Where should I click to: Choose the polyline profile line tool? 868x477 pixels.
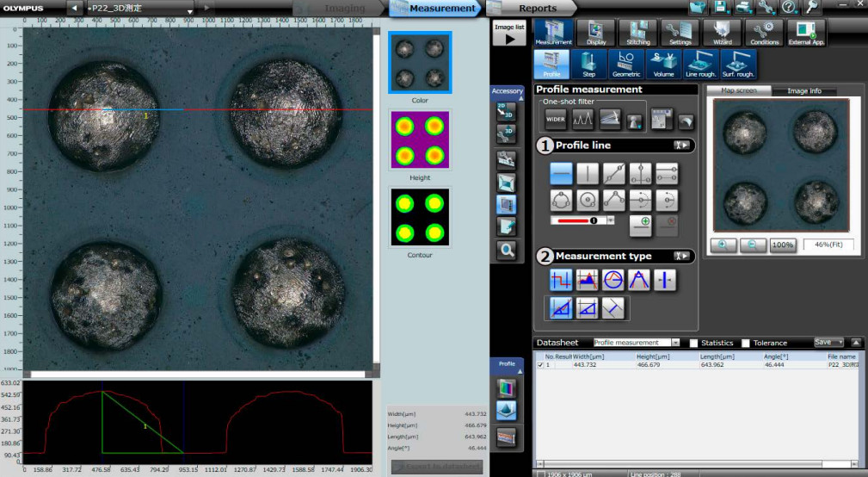tap(614, 200)
